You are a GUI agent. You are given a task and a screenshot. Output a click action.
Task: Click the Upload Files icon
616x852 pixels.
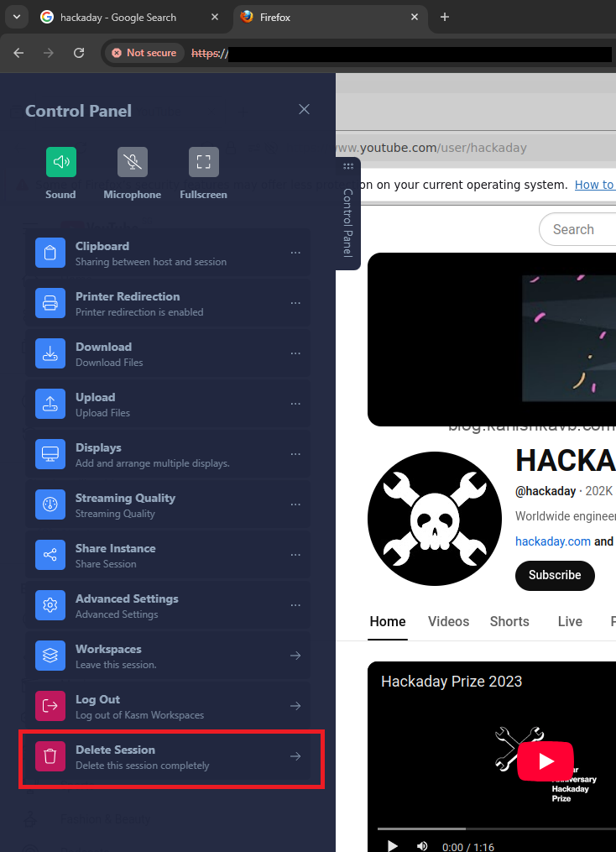tap(50, 404)
